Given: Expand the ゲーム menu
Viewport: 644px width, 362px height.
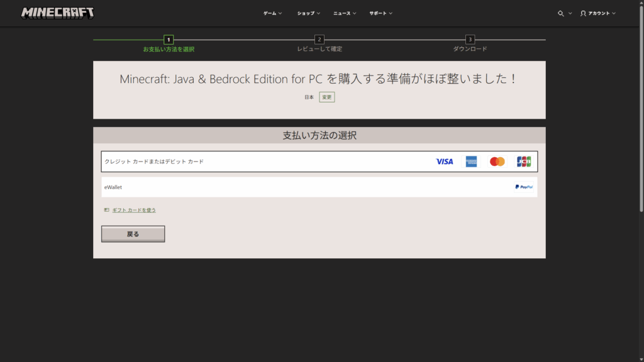Looking at the screenshot, I should [x=273, y=14].
